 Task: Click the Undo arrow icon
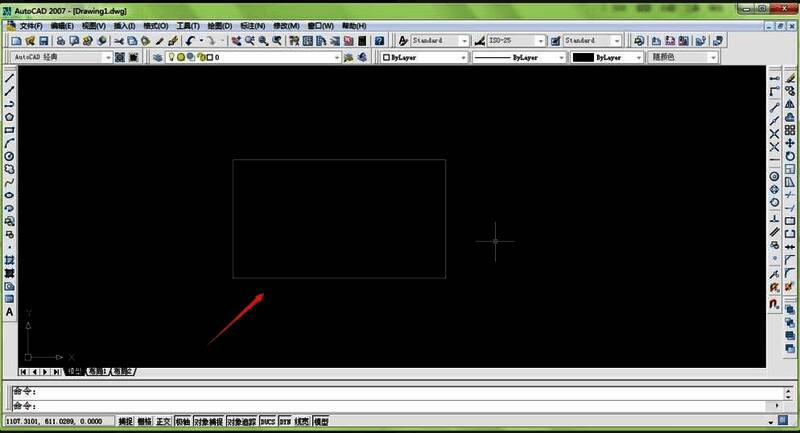[x=190, y=41]
